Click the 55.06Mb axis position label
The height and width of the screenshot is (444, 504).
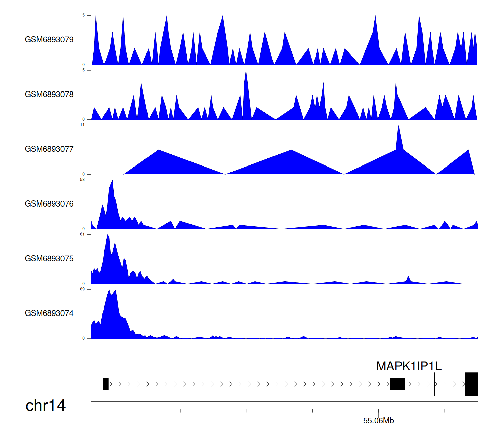click(x=378, y=421)
